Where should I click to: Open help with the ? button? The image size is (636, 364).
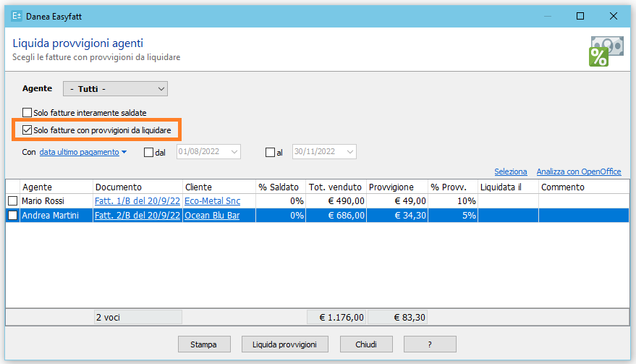[x=430, y=344]
